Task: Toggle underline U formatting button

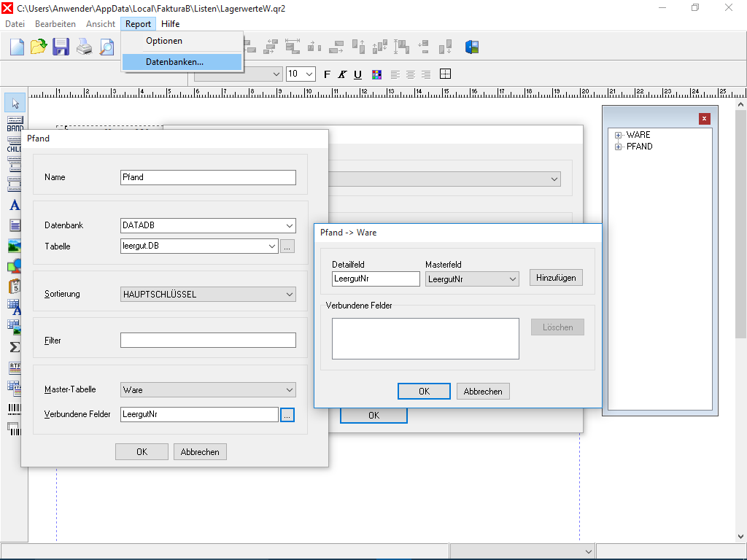Action: pyautogui.click(x=357, y=74)
